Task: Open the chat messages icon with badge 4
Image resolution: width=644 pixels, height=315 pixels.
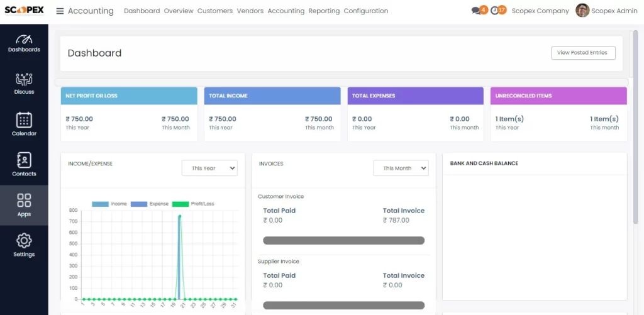Action: pos(479,11)
